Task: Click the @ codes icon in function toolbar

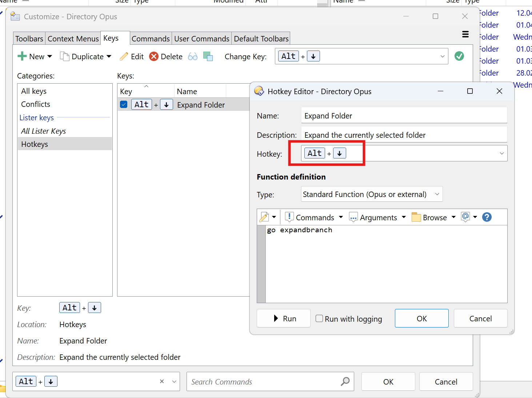Action: coord(465,217)
